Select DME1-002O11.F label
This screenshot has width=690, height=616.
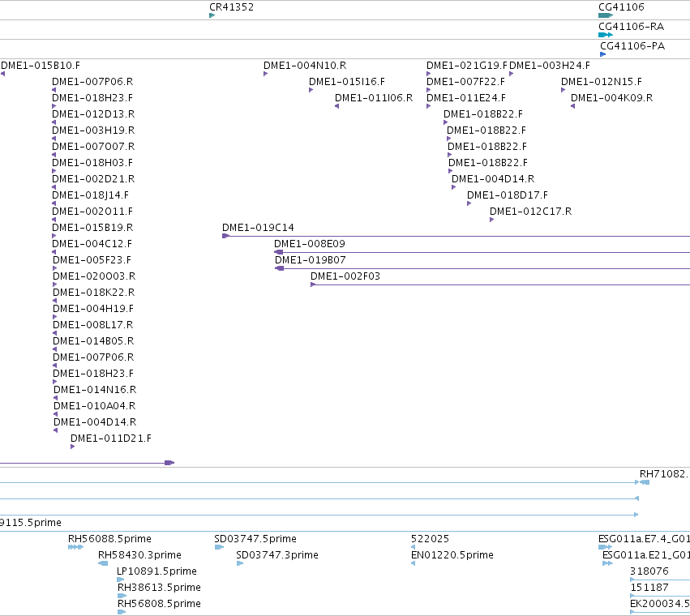[92, 212]
